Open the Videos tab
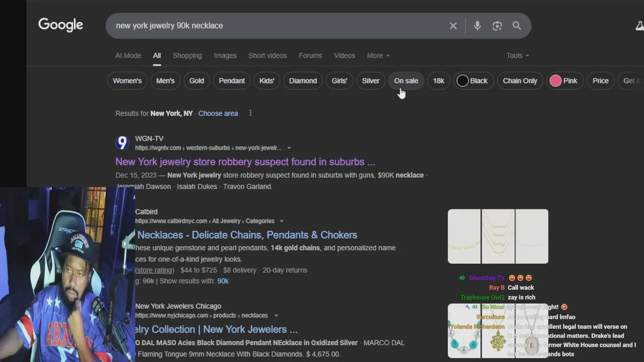 coord(345,55)
